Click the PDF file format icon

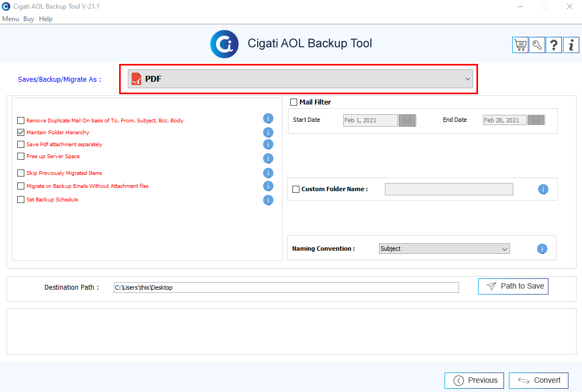[x=136, y=79]
